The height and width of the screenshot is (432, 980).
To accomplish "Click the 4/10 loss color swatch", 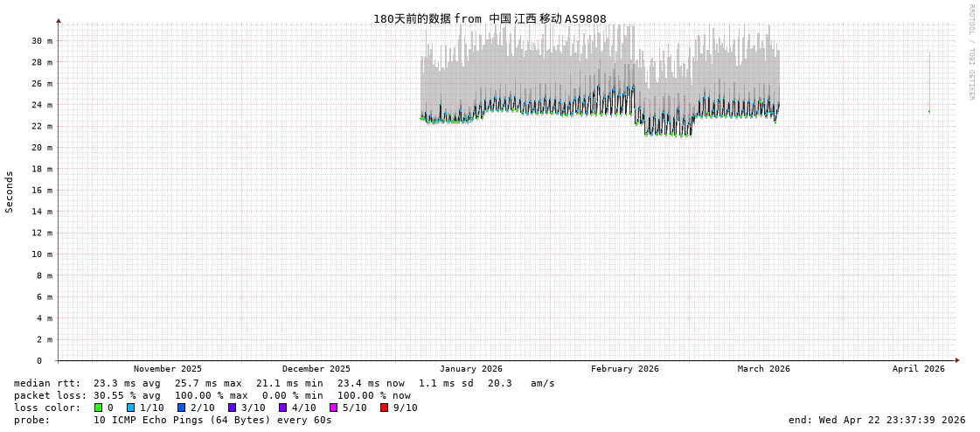I will pos(282,408).
